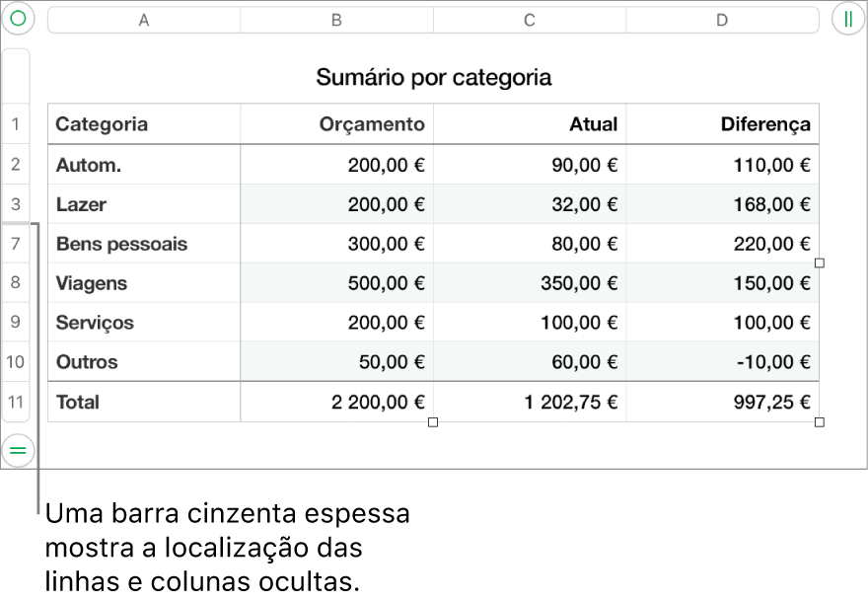This screenshot has height=601, width=868.
Task: Select column B header
Action: (336, 20)
